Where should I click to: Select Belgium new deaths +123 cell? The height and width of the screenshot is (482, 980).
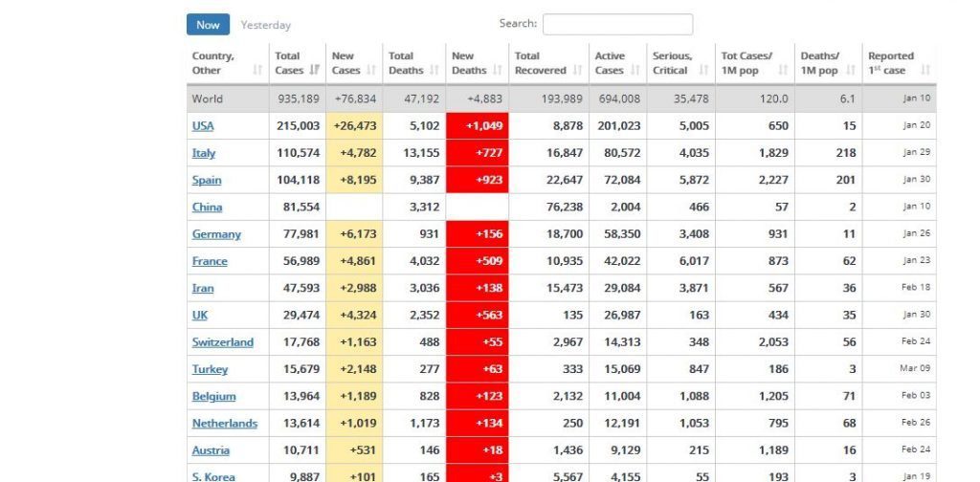(478, 396)
